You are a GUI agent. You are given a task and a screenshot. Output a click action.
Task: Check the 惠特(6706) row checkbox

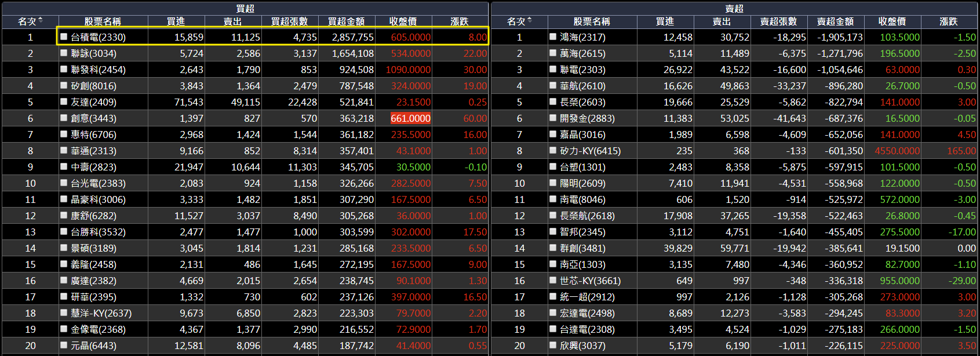coord(64,134)
